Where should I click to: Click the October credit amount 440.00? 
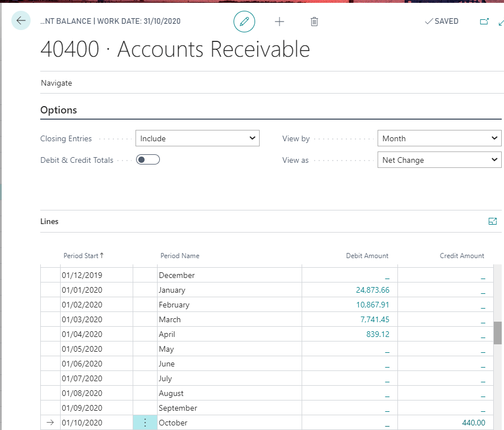[473, 423]
